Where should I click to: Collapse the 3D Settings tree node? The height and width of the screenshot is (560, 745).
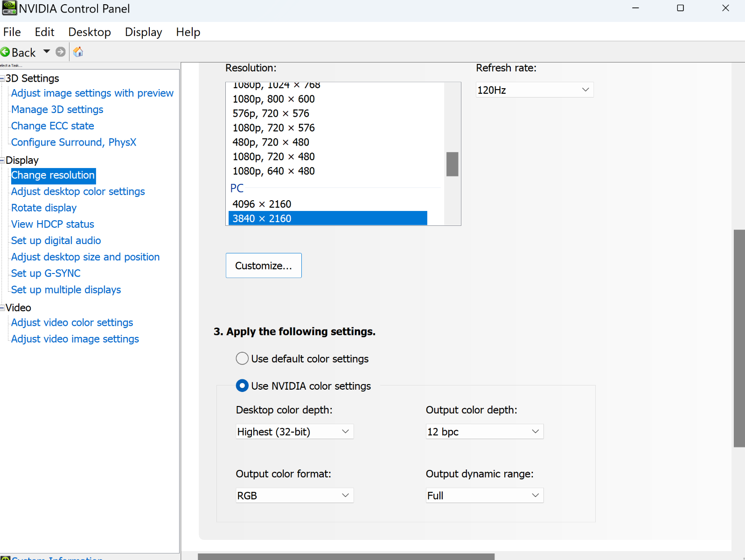(2, 78)
